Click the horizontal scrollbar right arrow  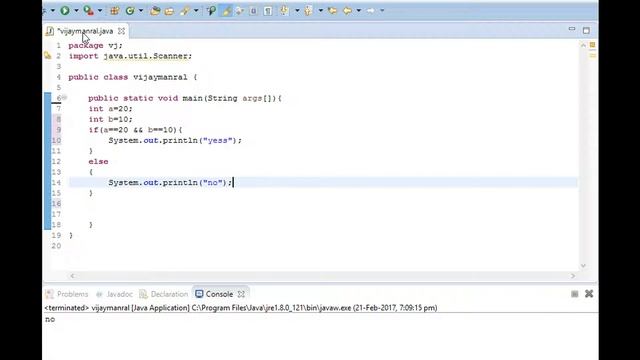573,276
